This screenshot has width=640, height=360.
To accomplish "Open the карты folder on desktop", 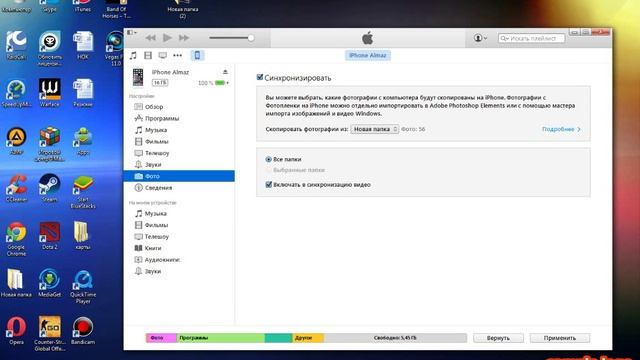I will pyautogui.click(x=82, y=235).
